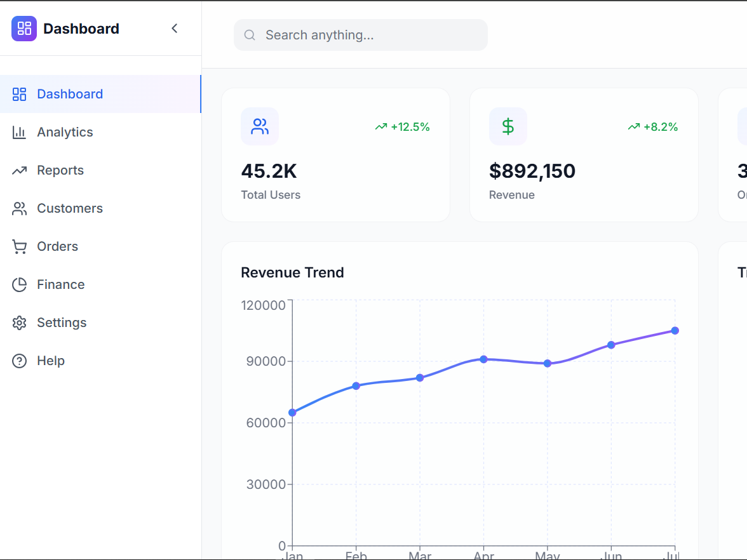
Task: Click the users icon on Total Users card
Action: click(259, 126)
